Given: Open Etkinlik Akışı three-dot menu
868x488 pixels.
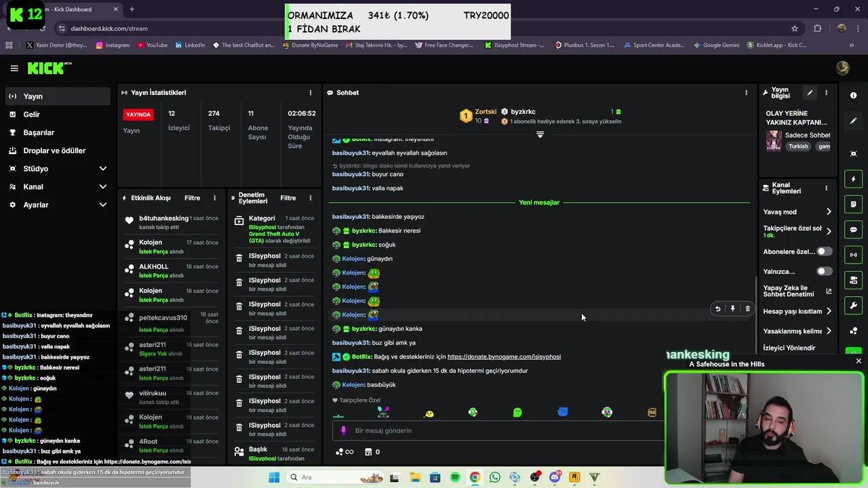Looking at the screenshot, I should click(214, 198).
